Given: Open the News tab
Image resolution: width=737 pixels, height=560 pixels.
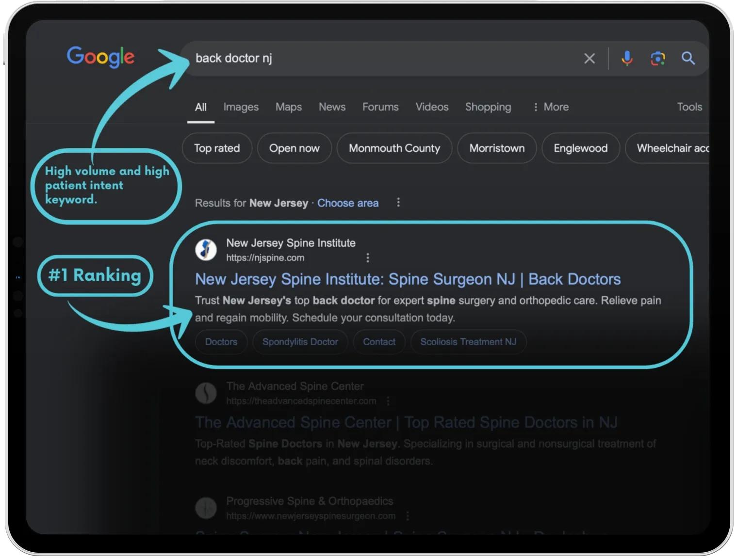Looking at the screenshot, I should pyautogui.click(x=332, y=107).
